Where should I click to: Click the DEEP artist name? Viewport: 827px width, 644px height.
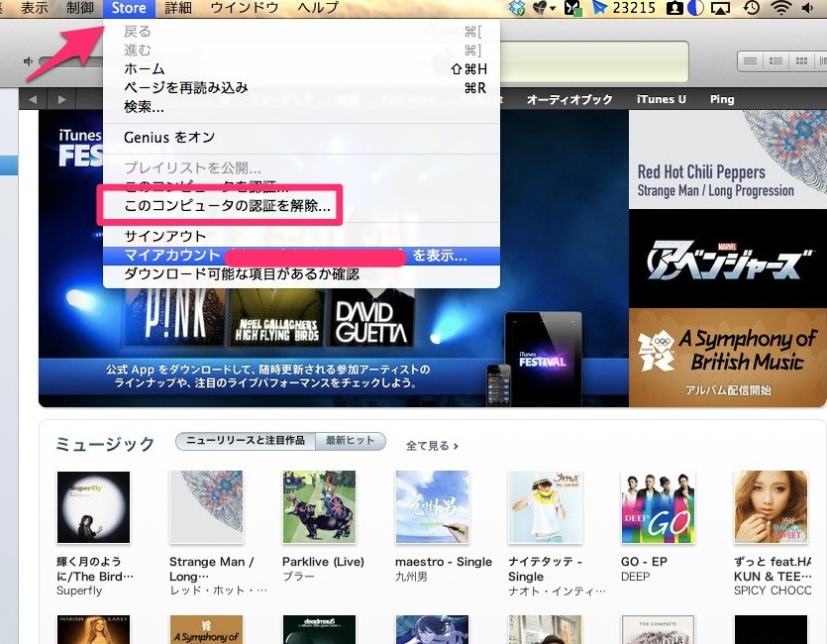coord(635,577)
